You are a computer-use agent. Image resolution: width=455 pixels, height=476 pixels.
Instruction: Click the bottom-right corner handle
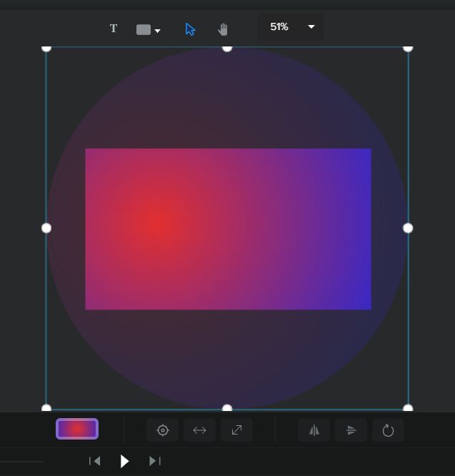pyautogui.click(x=408, y=407)
